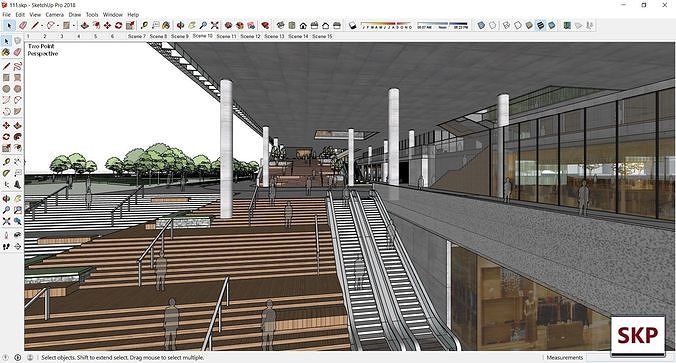Activate the Walk footprints tool
The width and height of the screenshot is (676, 363).
tap(6, 247)
